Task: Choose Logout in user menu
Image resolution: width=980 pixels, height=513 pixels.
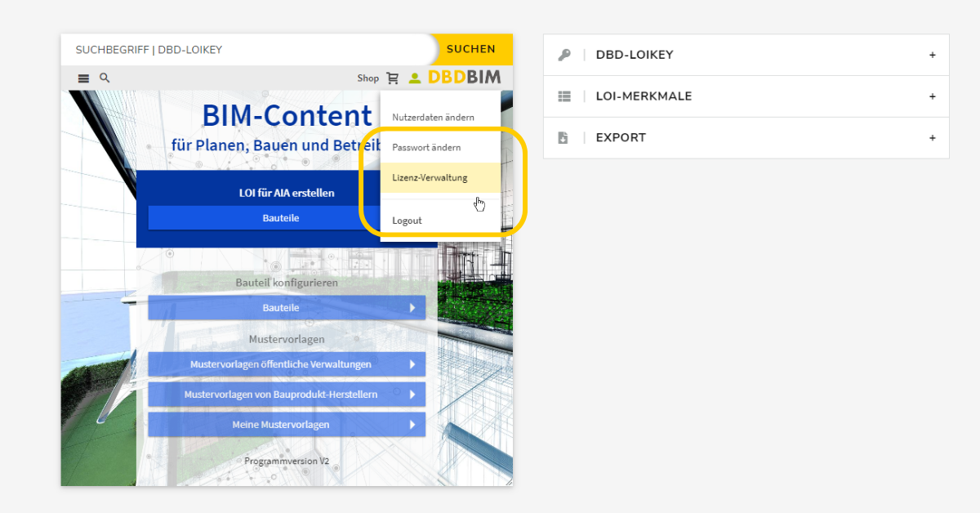Action: (440, 221)
